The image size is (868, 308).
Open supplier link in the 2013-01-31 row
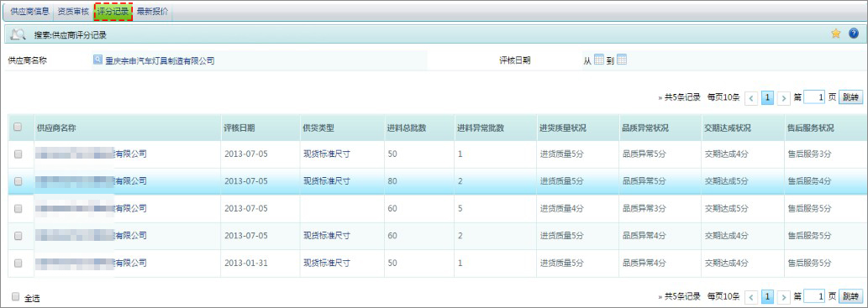point(92,263)
